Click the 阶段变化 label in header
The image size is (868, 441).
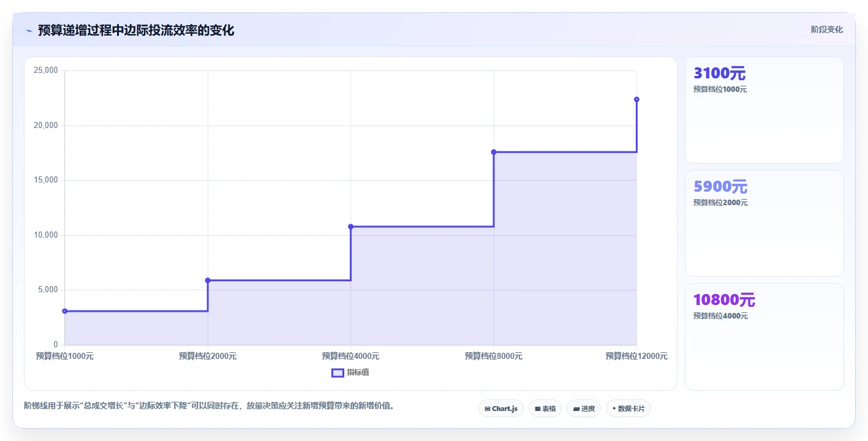(x=827, y=29)
